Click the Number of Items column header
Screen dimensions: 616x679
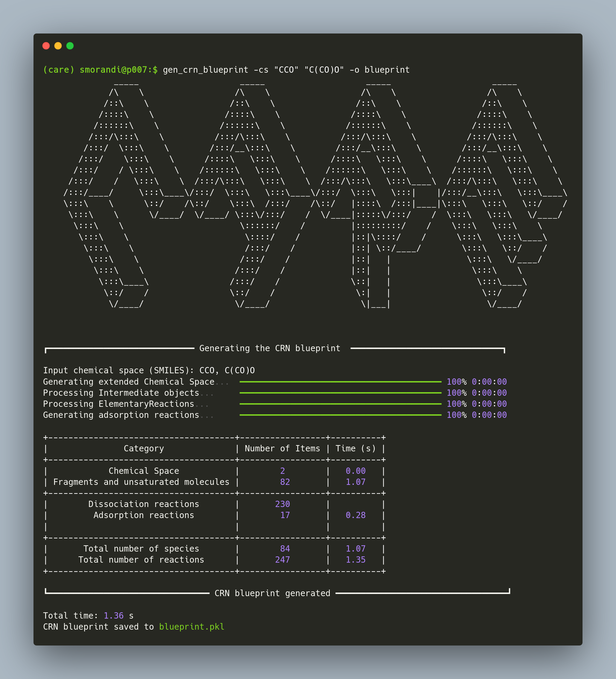click(282, 448)
